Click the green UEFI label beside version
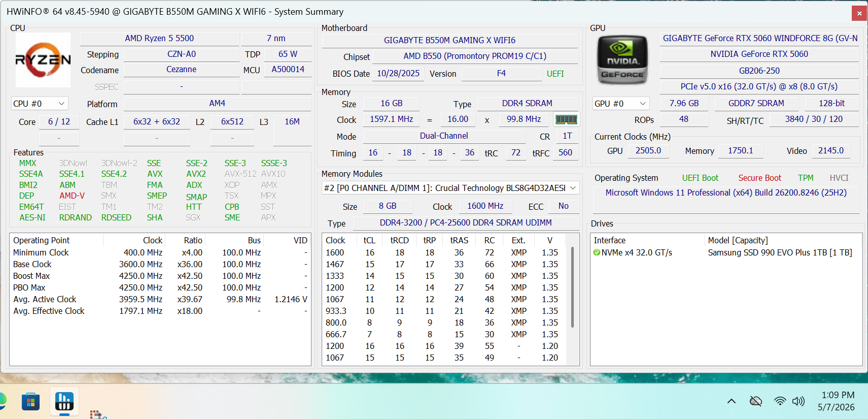The width and height of the screenshot is (868, 419). (x=555, y=74)
